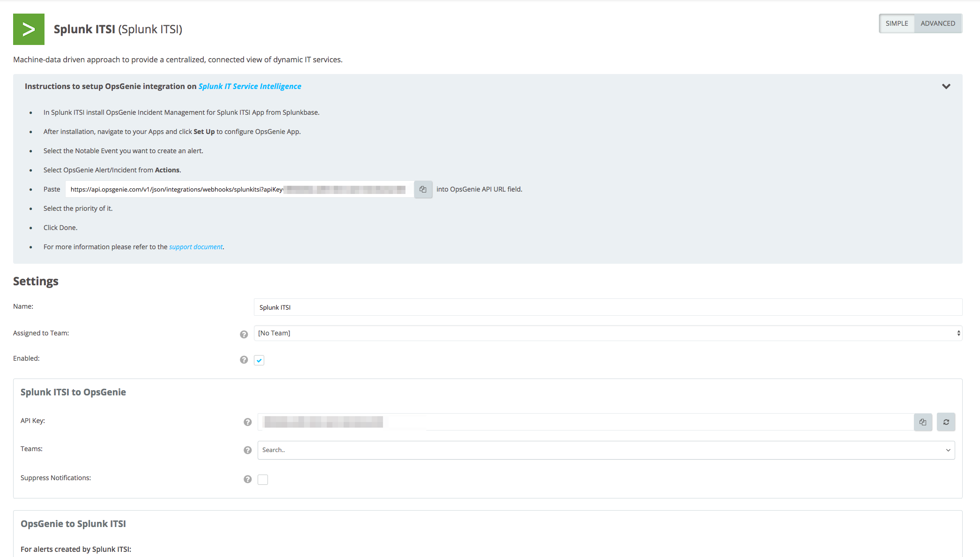Open the support document link
Viewport: 980px width, 557px height.
[x=196, y=247]
